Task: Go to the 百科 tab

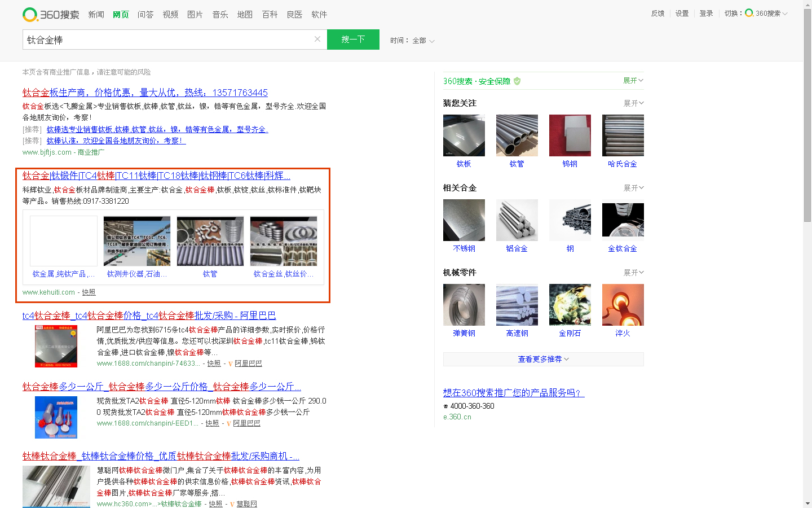Action: tap(270, 15)
